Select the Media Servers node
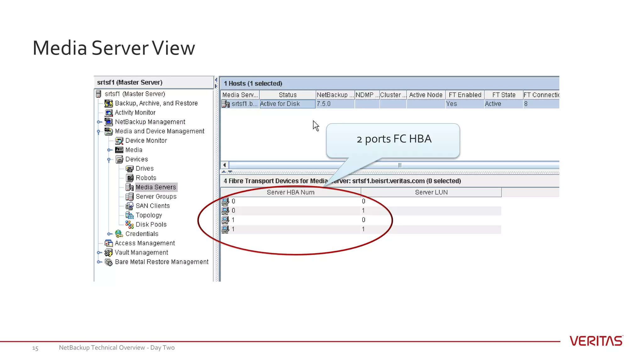 click(x=156, y=187)
